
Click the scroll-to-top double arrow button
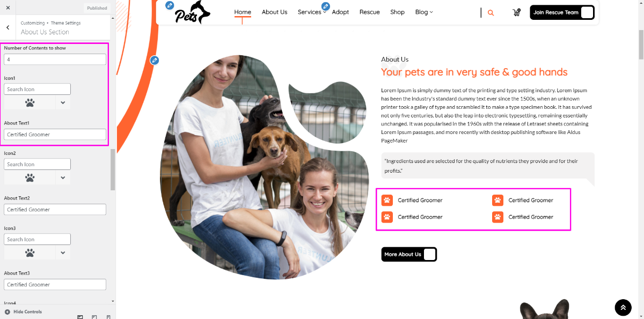[x=623, y=307]
